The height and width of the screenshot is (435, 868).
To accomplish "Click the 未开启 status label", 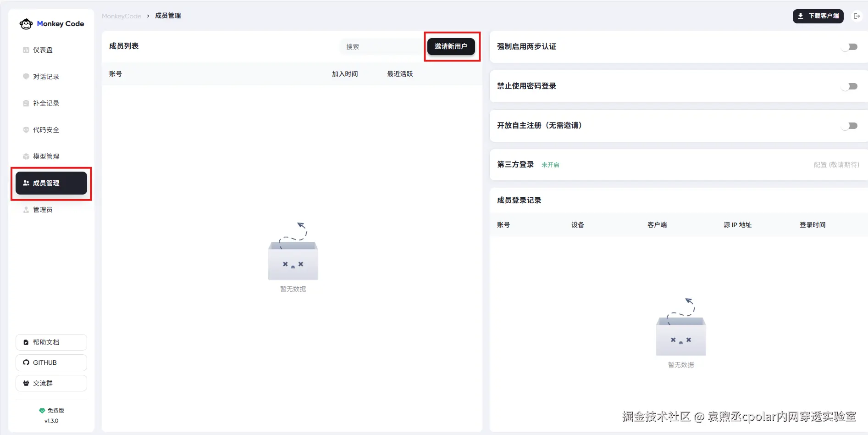I will point(550,165).
